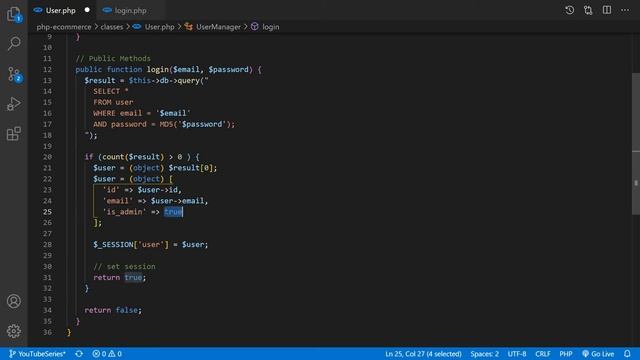Open the Run and Debug view
The height and width of the screenshot is (360, 640).
pyautogui.click(x=14, y=104)
